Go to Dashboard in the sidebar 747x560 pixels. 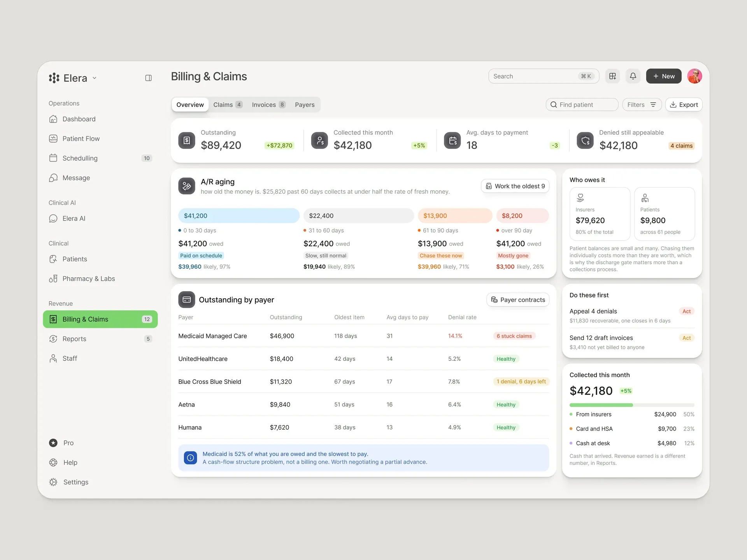[100, 119]
